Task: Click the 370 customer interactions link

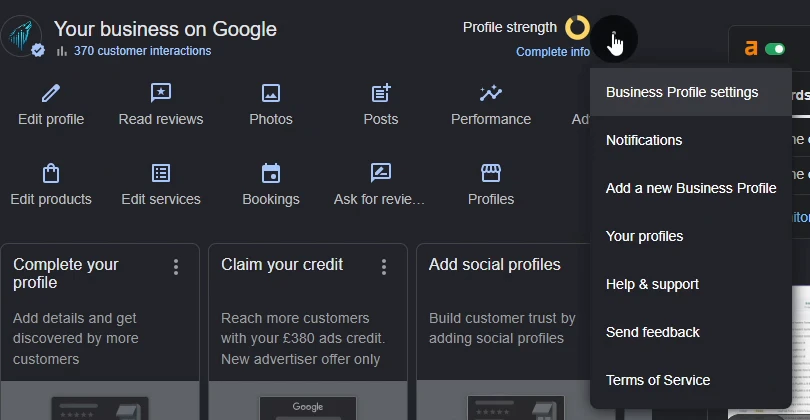Action: [x=142, y=51]
